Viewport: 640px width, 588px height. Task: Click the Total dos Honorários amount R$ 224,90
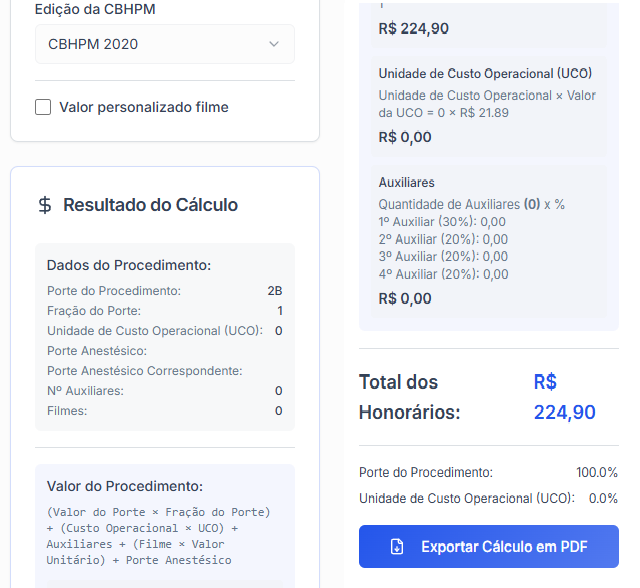(x=564, y=397)
